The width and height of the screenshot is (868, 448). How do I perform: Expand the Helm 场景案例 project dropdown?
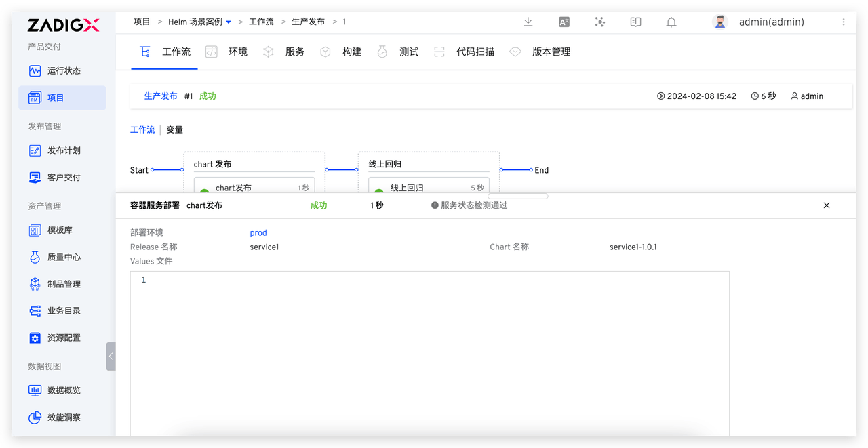click(229, 22)
